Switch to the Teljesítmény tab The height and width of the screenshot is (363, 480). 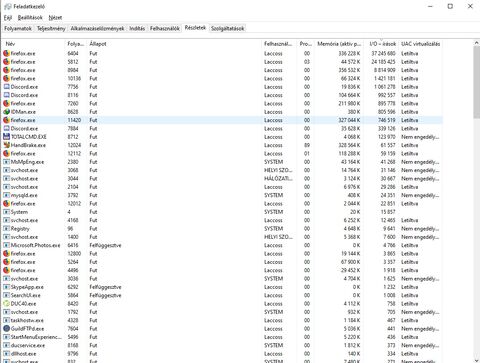[51, 29]
